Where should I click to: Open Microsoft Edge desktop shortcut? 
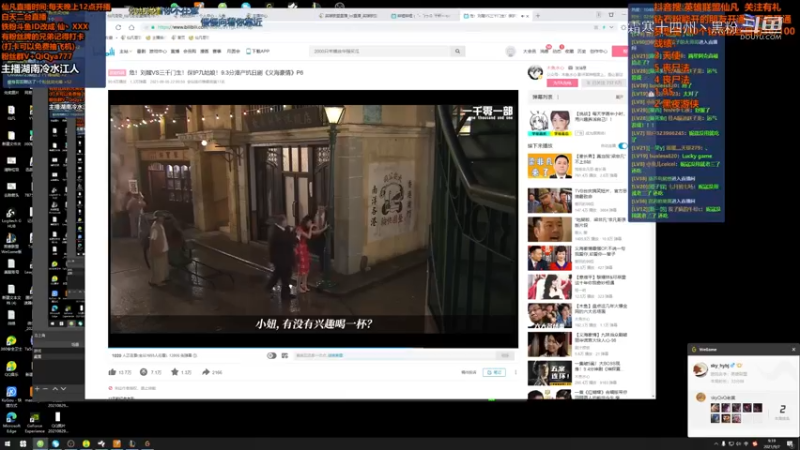[x=11, y=422]
